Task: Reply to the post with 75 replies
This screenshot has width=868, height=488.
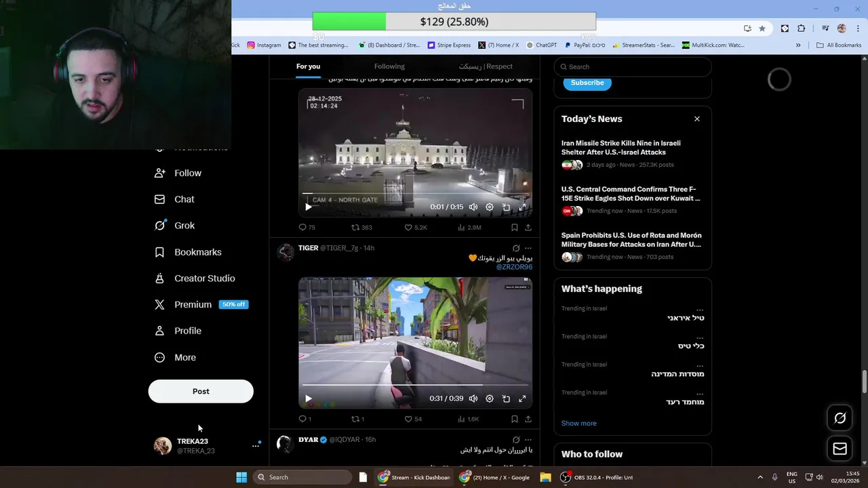Action: pyautogui.click(x=307, y=227)
